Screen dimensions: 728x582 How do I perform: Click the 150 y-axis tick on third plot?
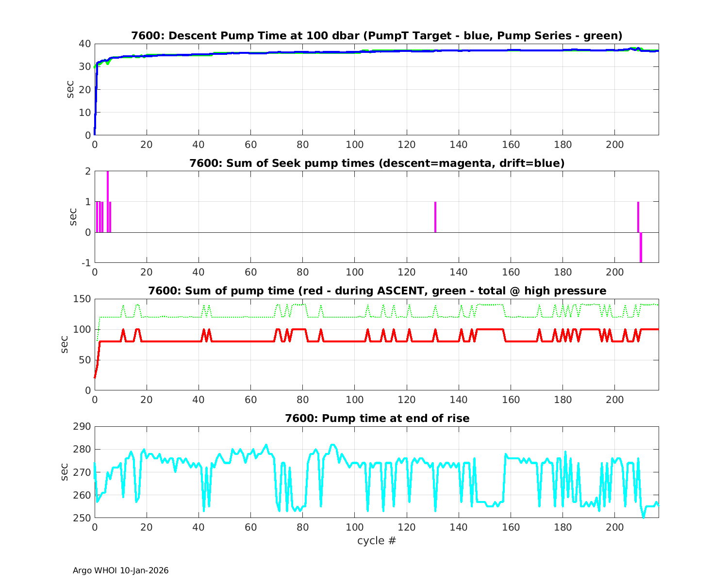coord(82,299)
